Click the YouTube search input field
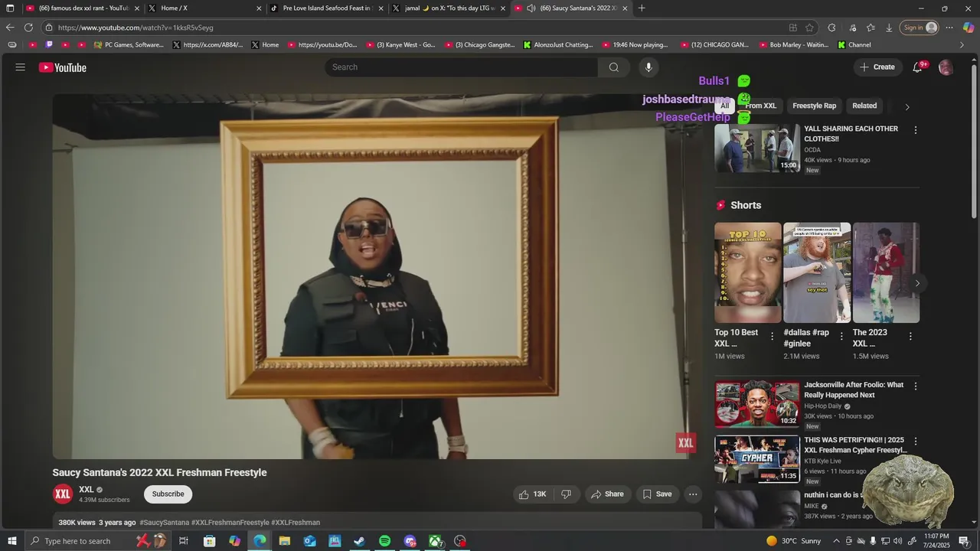This screenshot has width=980, height=551. (x=462, y=67)
